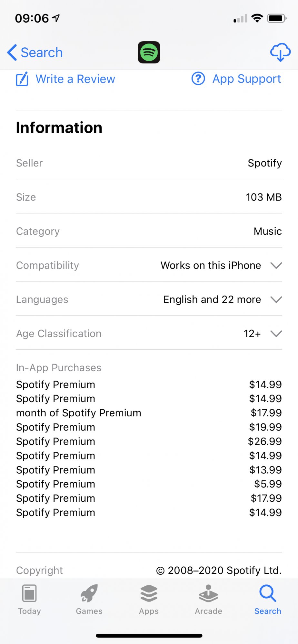The width and height of the screenshot is (298, 644).
Task: Go back to Search
Action: pyautogui.click(x=41, y=52)
